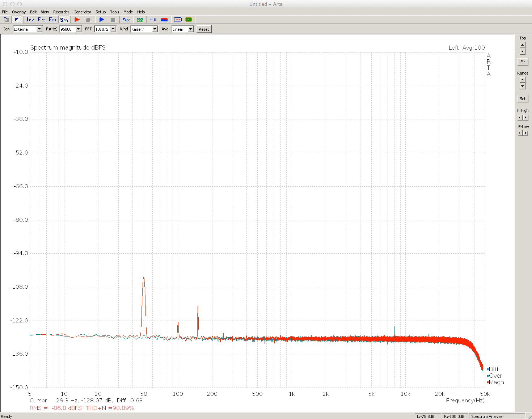This screenshot has width=532, height=419.
Task: Switch to FR2 dual-channel mode
Action: [41, 20]
